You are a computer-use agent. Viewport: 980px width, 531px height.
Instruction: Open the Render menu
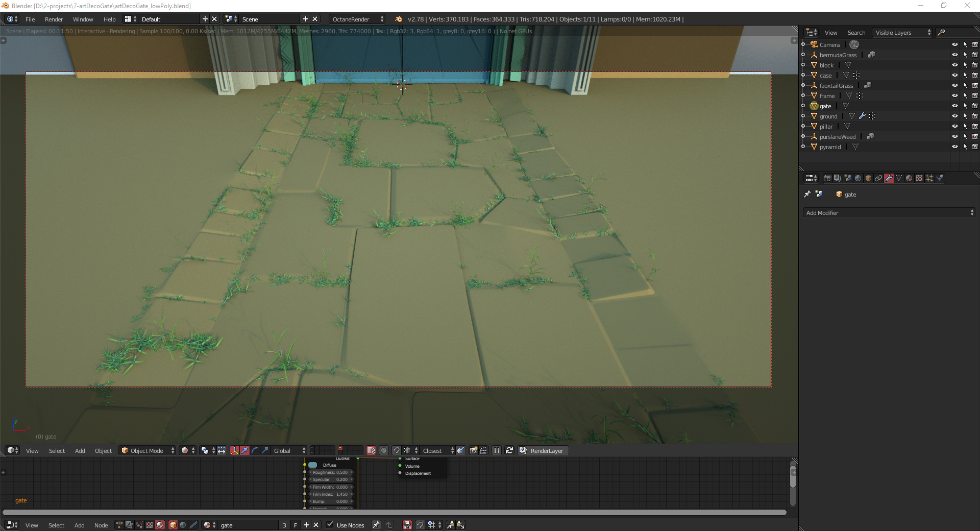pos(54,19)
